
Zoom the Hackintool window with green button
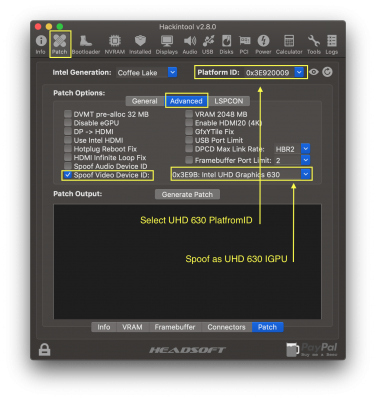60,26
